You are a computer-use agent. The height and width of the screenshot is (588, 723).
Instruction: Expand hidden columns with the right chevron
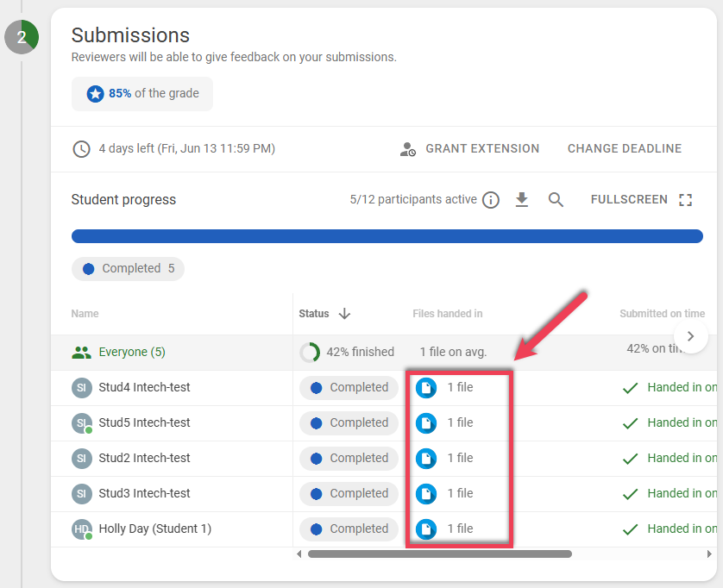[x=691, y=336]
